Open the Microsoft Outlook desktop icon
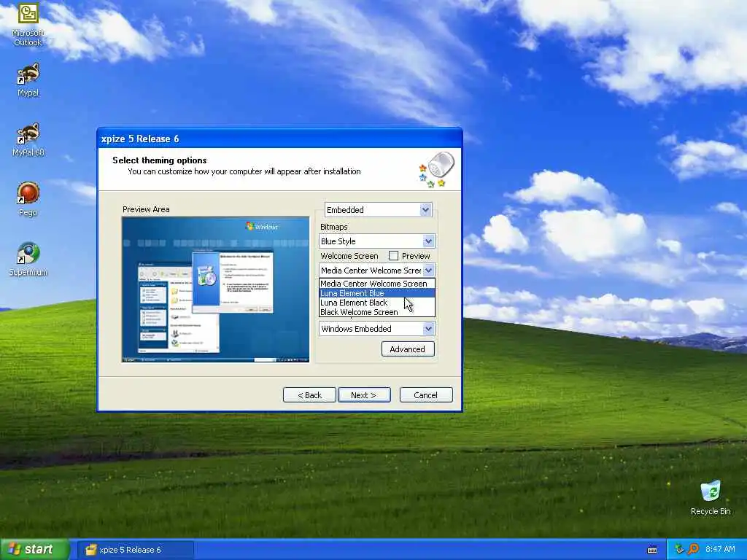747x560 pixels. (28, 24)
